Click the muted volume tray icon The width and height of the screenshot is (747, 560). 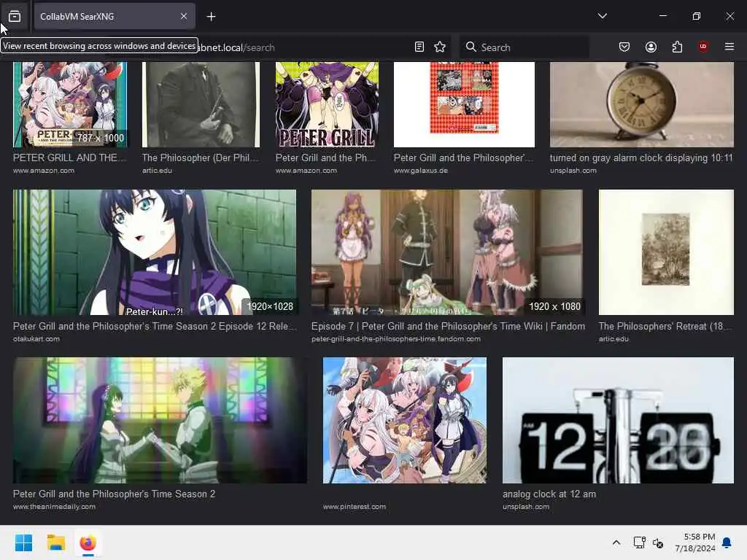pyautogui.click(x=658, y=542)
